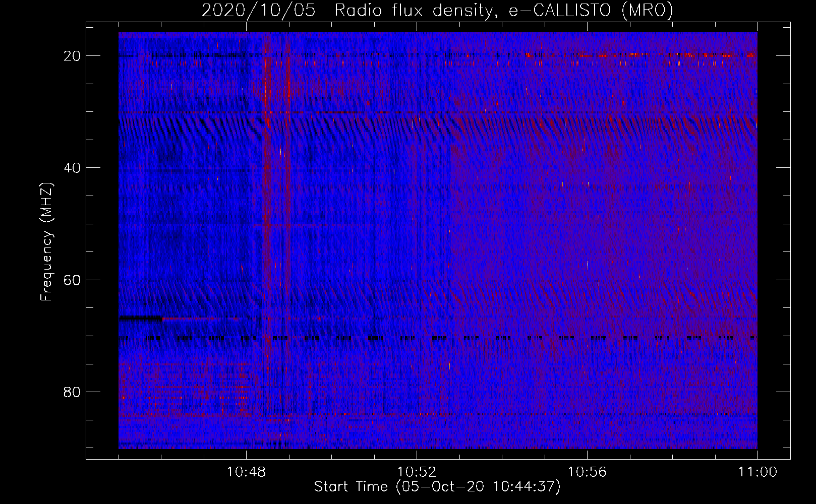The height and width of the screenshot is (504, 816).
Task: Click the plot title '2020/10/05 Radio flux density'
Action: pos(437,10)
